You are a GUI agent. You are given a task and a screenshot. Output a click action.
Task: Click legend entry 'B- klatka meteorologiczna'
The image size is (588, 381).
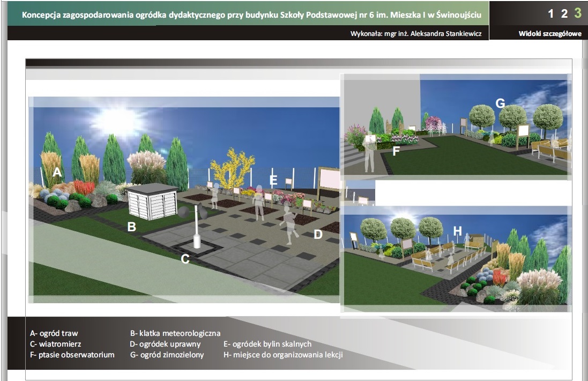click(175, 333)
